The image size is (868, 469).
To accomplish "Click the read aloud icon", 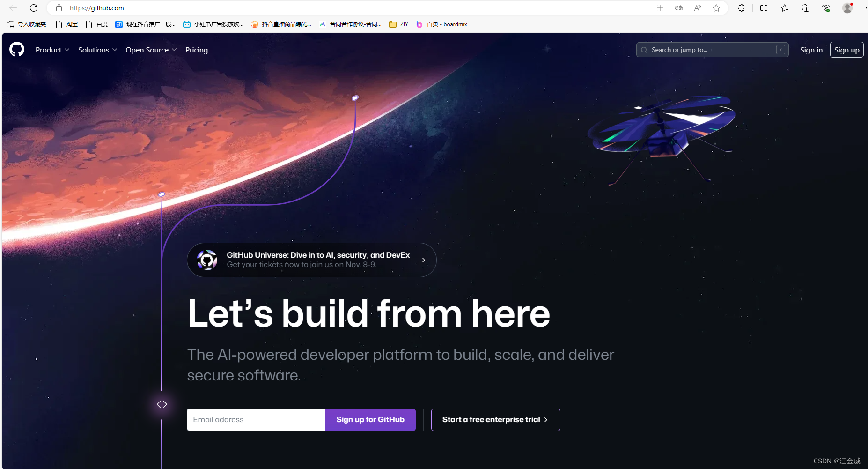I will (698, 8).
